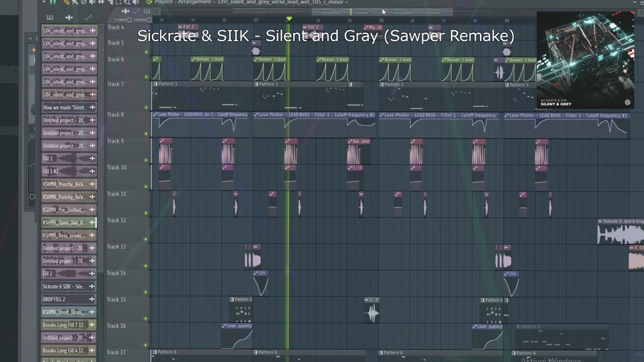The image size is (644, 362).
Task: Click the back arrow beside the timeline overview
Action: pos(157,11)
